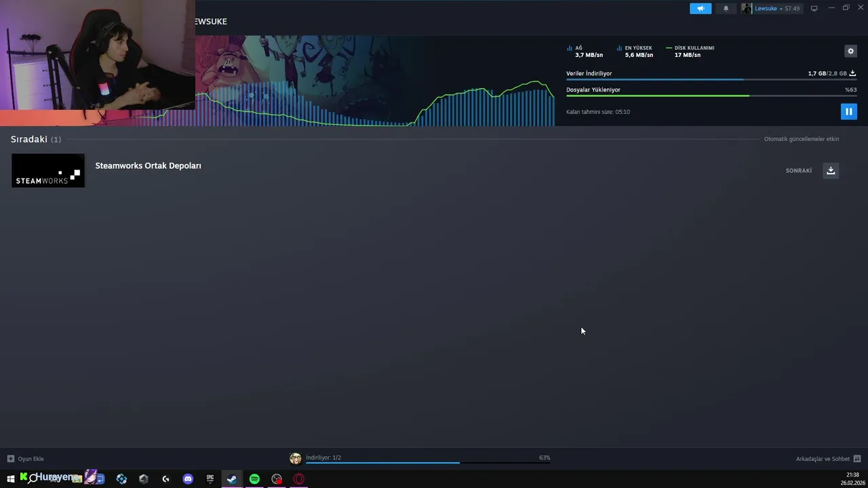The width and height of the screenshot is (868, 488).
Task: Open the Steam announcements megaphone button
Action: [x=701, y=8]
